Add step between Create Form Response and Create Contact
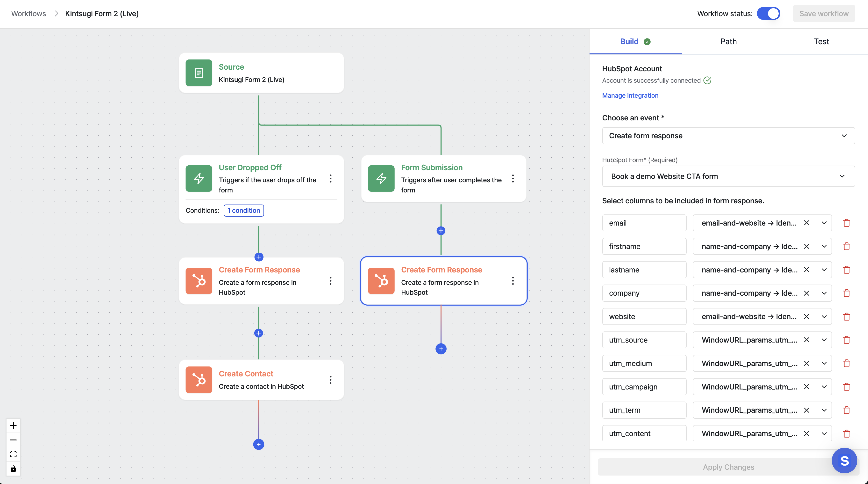Screen dimensions: 868x484 [x=258, y=333]
